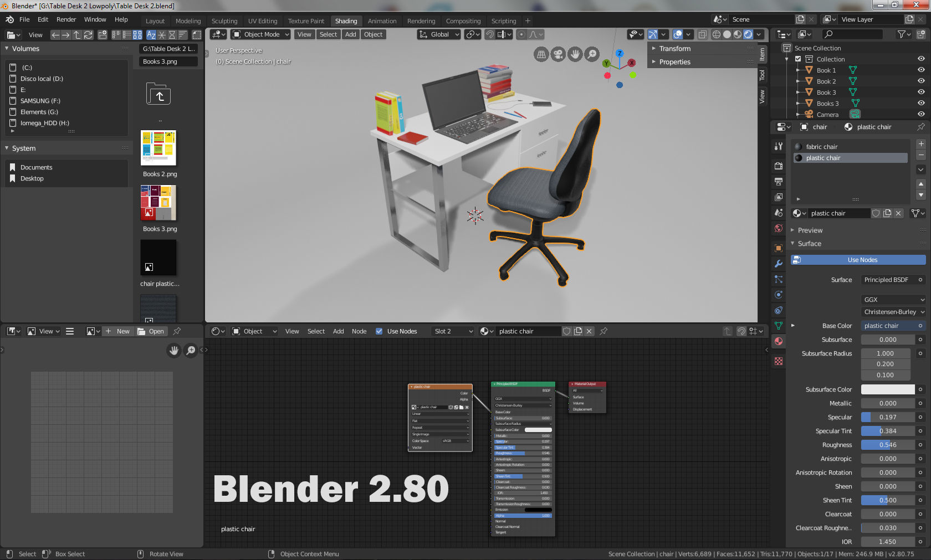This screenshot has width=931, height=560.
Task: Go back in file browser history
Action: (x=55, y=35)
